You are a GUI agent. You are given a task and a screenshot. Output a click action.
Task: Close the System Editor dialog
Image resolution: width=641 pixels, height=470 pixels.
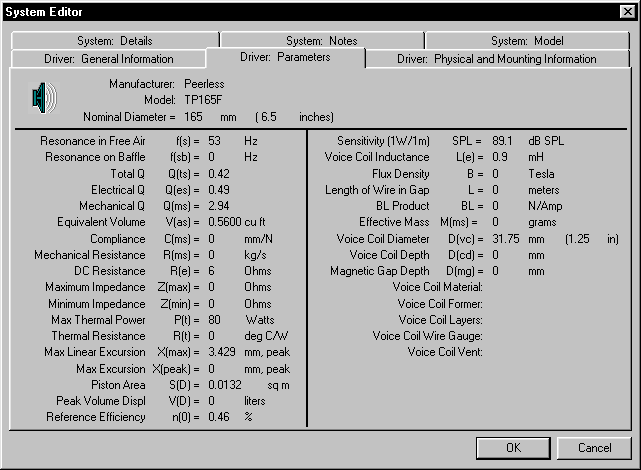pyautogui.click(x=627, y=12)
